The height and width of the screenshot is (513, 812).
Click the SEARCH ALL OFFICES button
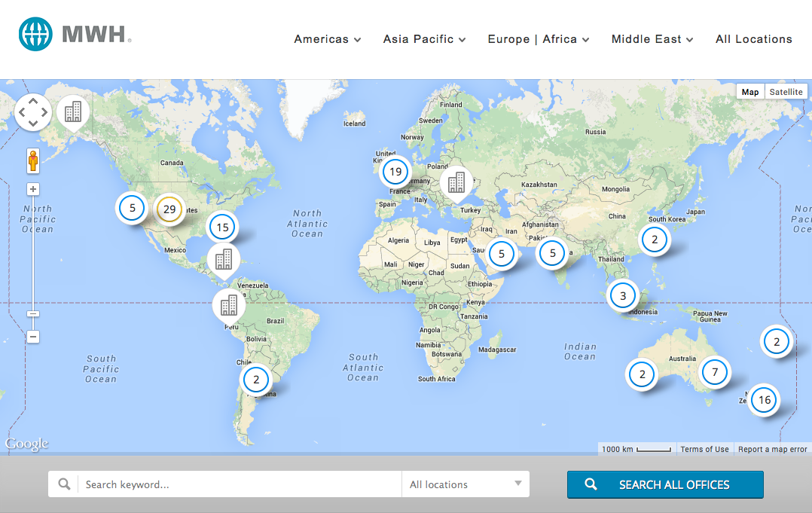[x=665, y=484]
